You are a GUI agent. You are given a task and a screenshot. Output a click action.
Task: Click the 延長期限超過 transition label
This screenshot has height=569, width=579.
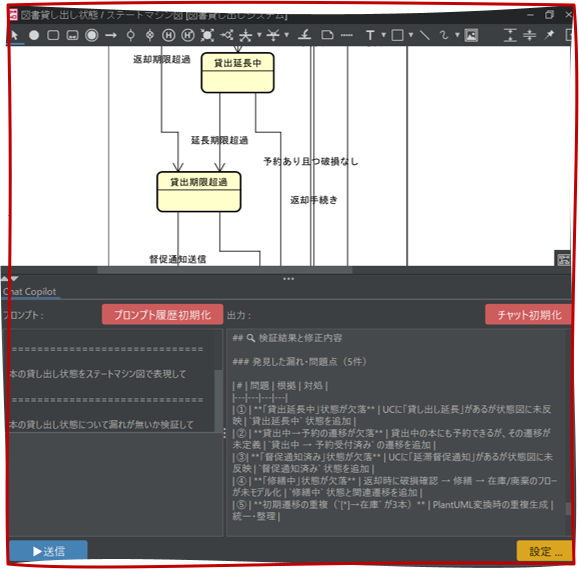coord(219,140)
